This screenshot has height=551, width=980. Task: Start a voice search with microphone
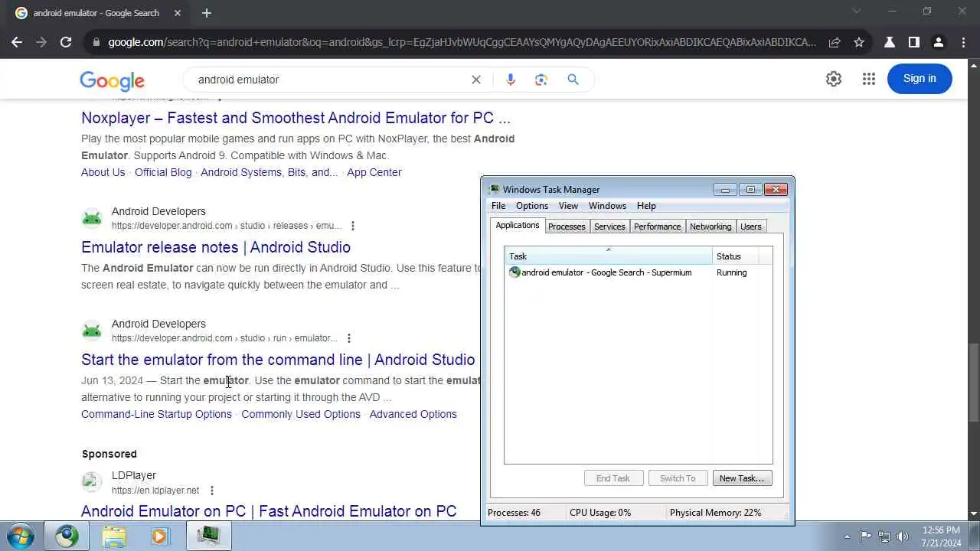coord(511,80)
